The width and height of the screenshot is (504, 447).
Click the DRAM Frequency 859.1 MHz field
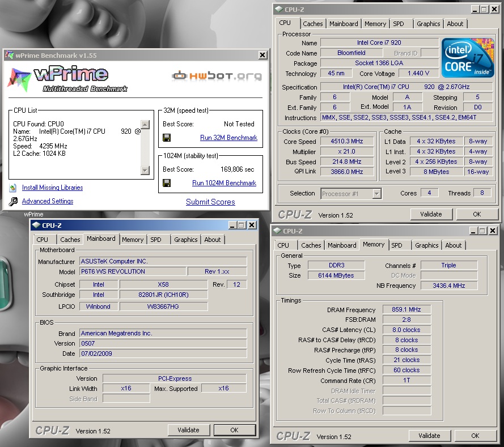pos(406,309)
